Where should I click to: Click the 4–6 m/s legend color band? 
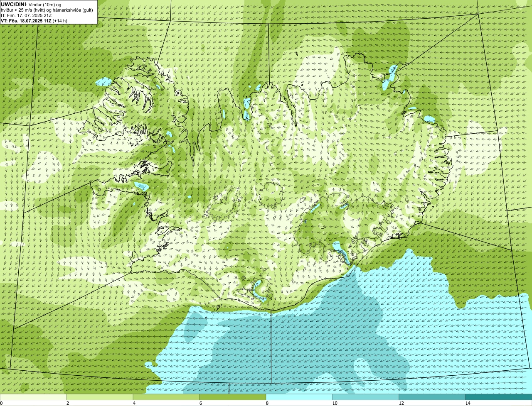(x=166, y=397)
